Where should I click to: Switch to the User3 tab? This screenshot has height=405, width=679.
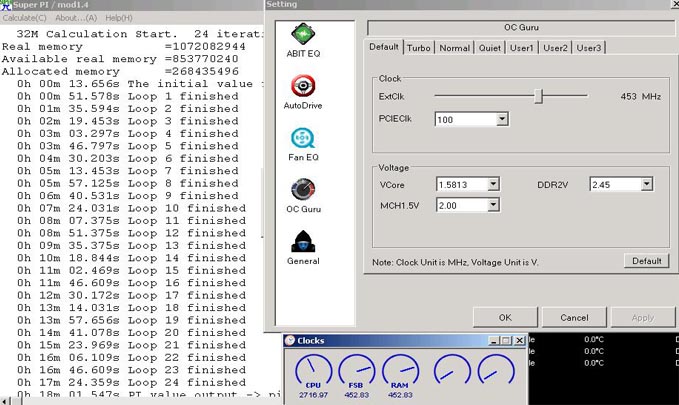[x=588, y=48]
